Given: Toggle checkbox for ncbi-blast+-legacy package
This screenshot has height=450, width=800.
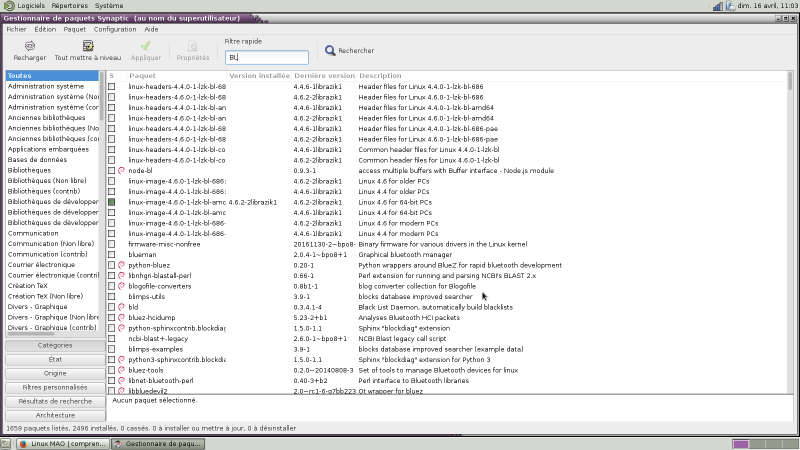Looking at the screenshot, I should click(112, 339).
